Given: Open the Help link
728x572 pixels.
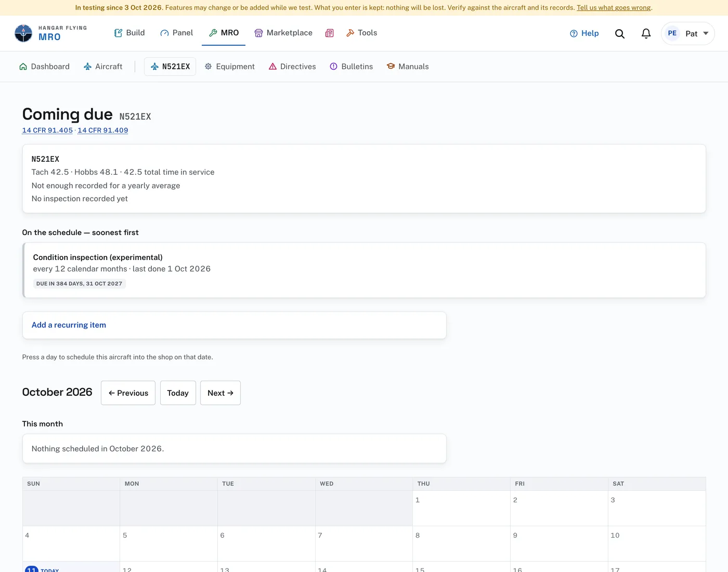Looking at the screenshot, I should [x=584, y=33].
